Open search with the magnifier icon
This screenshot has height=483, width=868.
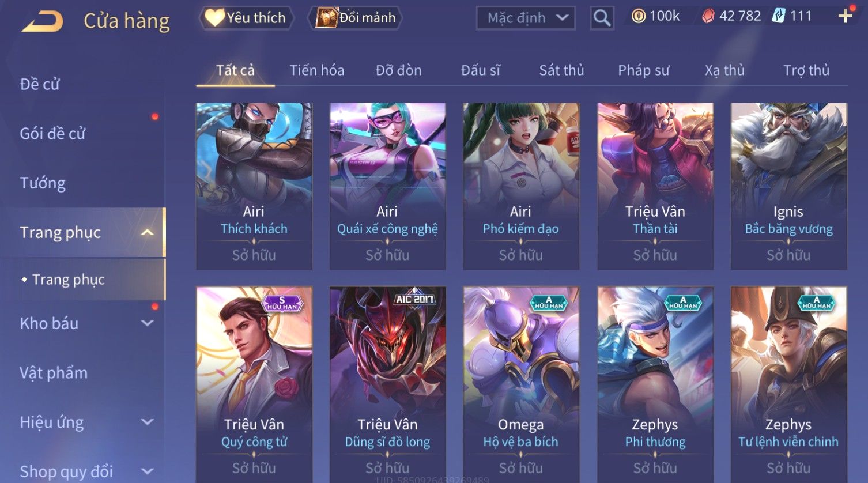tap(602, 18)
